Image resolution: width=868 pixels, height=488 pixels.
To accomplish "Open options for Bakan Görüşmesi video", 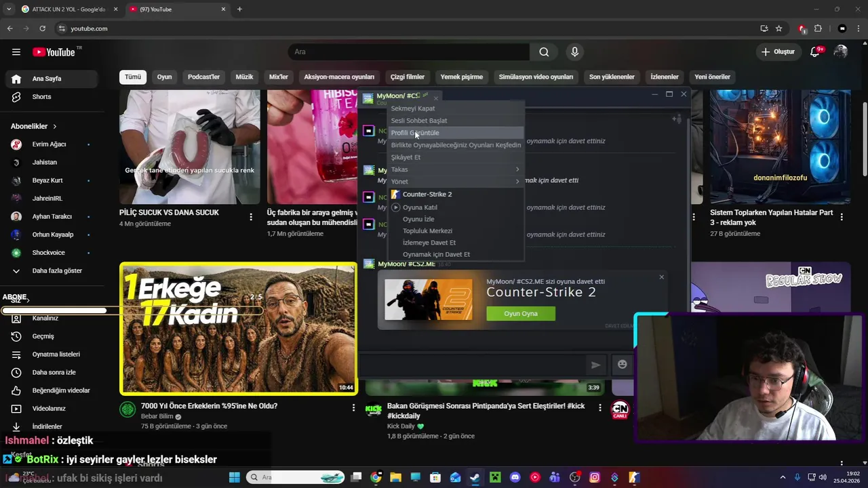I will 599,407.
